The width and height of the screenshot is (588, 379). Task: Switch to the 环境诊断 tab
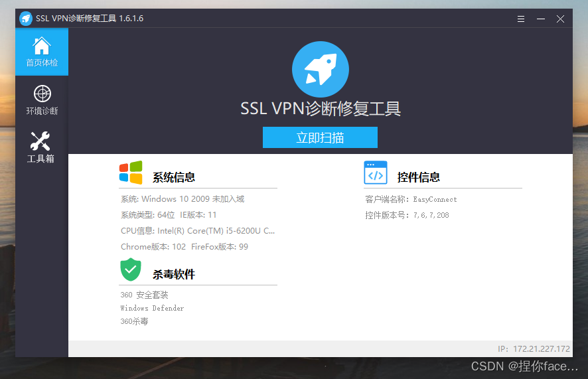[x=42, y=100]
